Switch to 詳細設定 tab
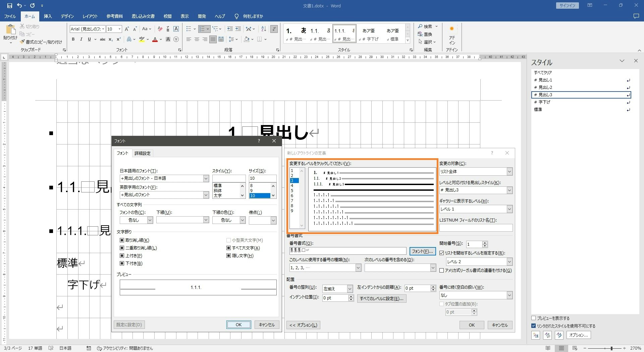This screenshot has height=352, width=644. tap(143, 153)
